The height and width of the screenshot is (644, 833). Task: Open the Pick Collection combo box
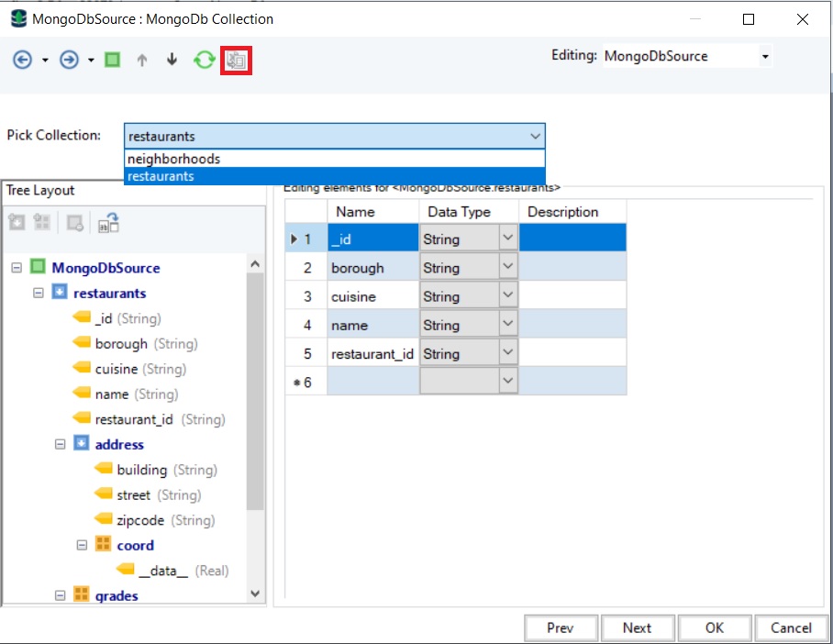535,136
